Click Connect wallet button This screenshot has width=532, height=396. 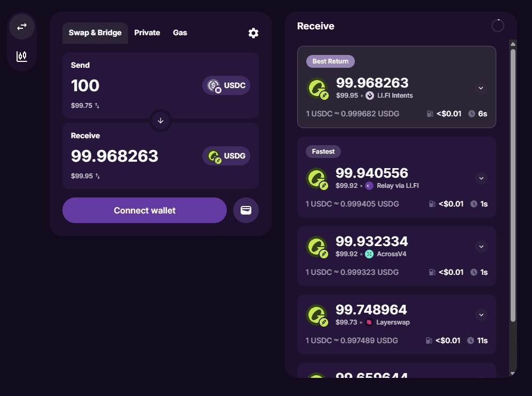point(145,210)
